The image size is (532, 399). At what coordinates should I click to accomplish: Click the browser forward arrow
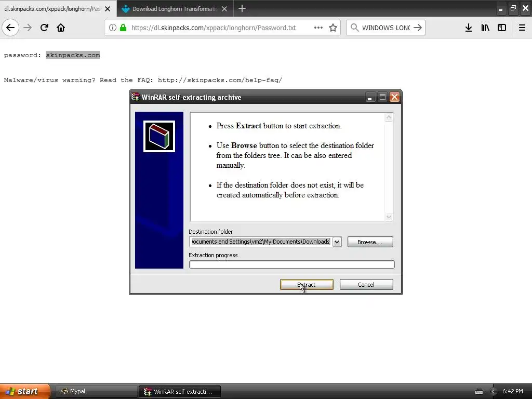pyautogui.click(x=28, y=28)
